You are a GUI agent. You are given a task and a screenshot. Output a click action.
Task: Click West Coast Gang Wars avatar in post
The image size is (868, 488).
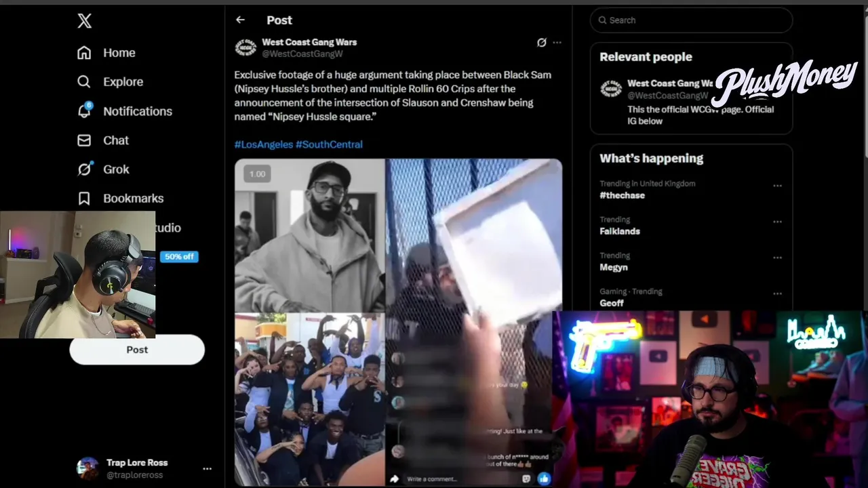coord(245,47)
